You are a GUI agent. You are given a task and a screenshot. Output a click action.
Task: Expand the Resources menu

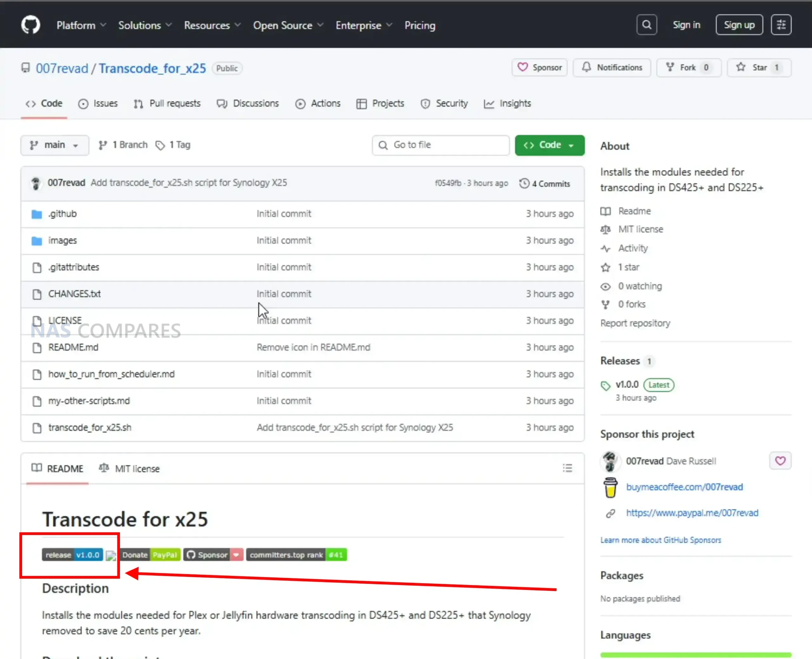tap(212, 25)
